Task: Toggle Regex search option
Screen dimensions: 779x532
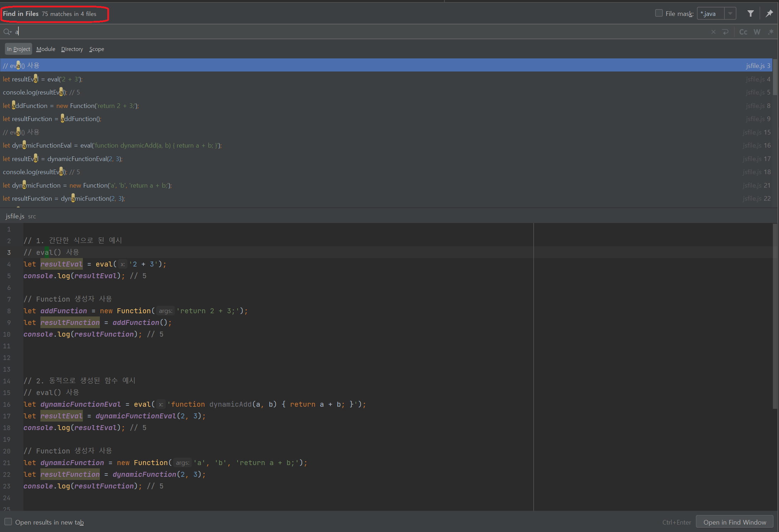Action: [x=771, y=32]
